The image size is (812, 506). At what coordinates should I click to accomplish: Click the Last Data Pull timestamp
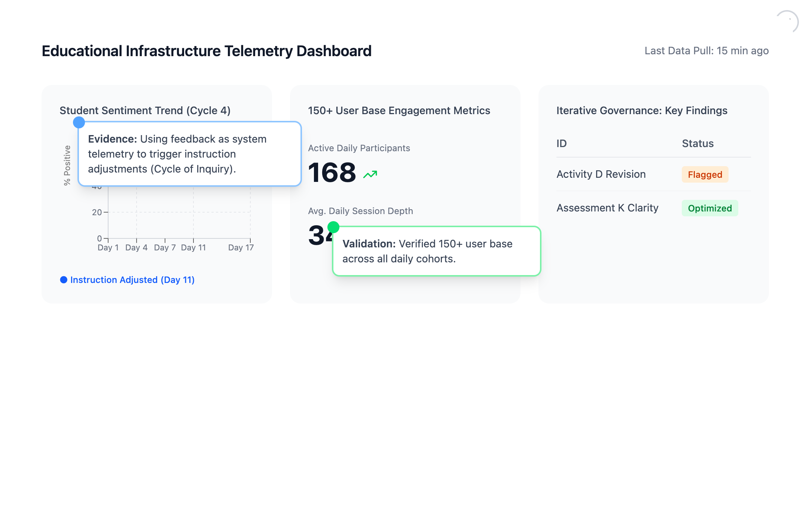[706, 51]
